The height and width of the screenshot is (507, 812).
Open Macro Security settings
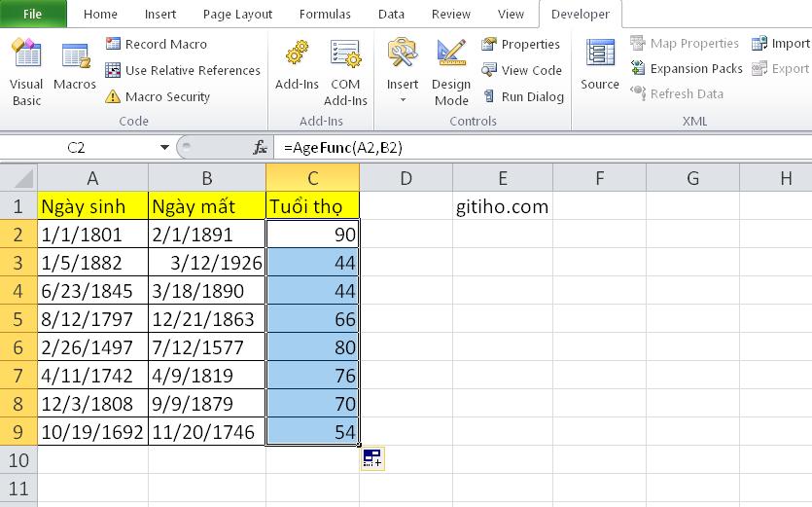click(158, 96)
